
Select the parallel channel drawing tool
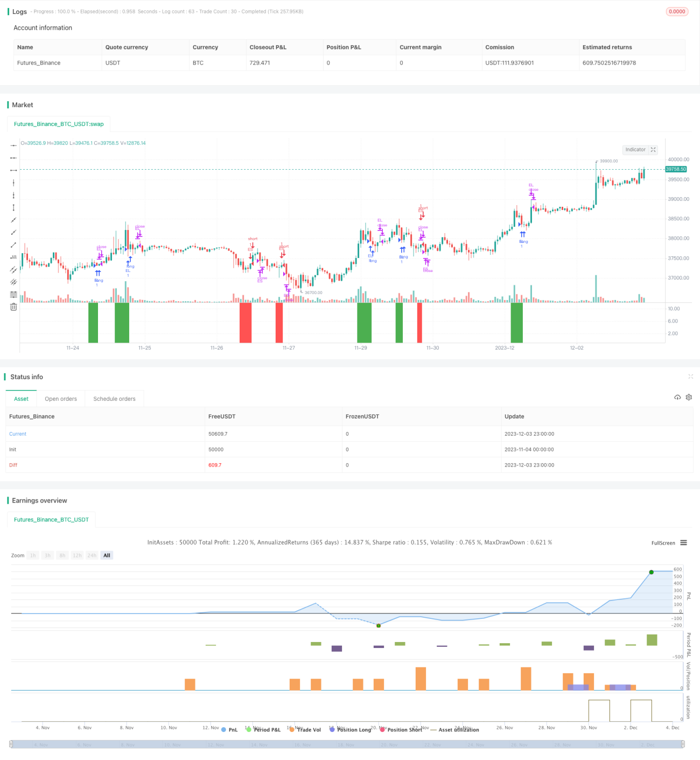[13, 269]
